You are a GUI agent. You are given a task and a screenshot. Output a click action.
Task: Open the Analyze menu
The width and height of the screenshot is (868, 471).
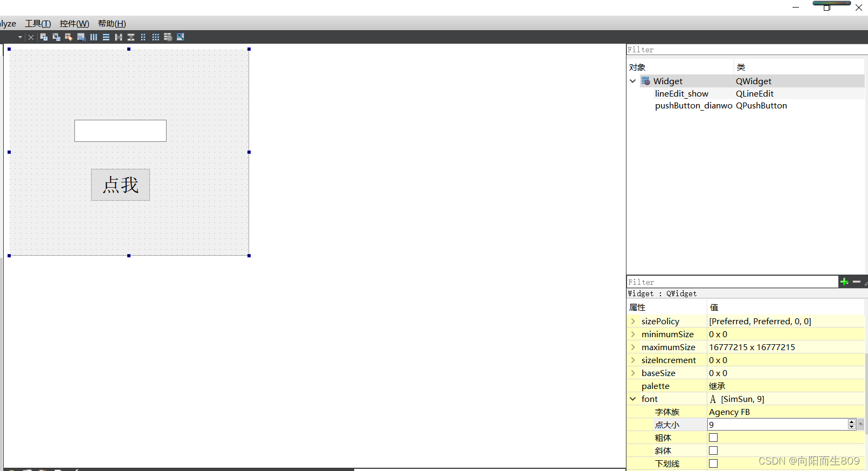coord(8,24)
